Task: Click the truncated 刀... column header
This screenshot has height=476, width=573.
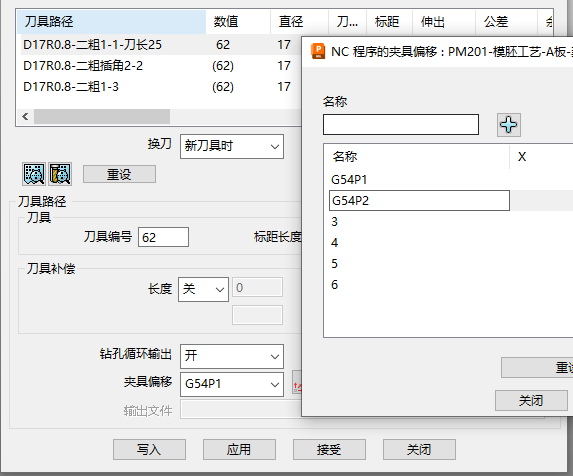Action: click(x=347, y=22)
